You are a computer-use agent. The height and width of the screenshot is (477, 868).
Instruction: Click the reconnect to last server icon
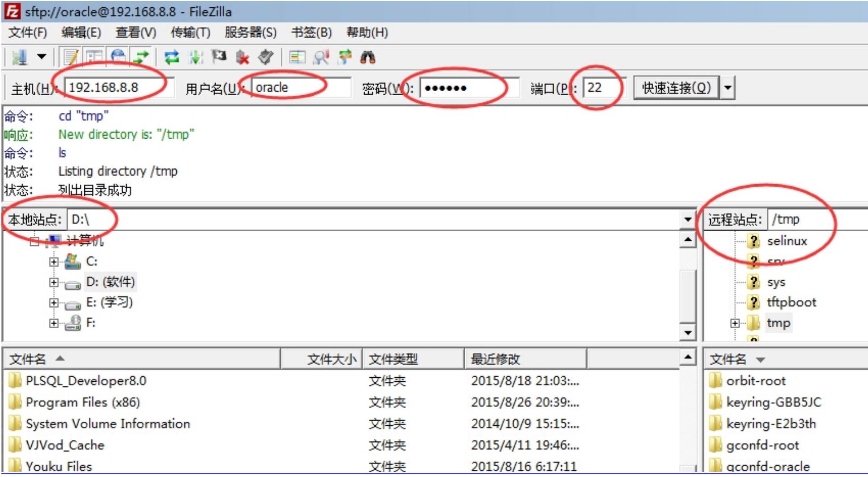266,57
